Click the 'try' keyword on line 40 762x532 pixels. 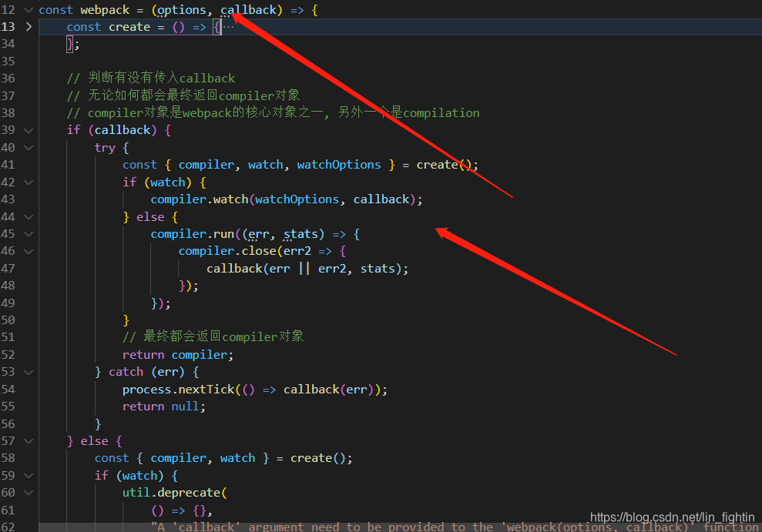coord(105,148)
